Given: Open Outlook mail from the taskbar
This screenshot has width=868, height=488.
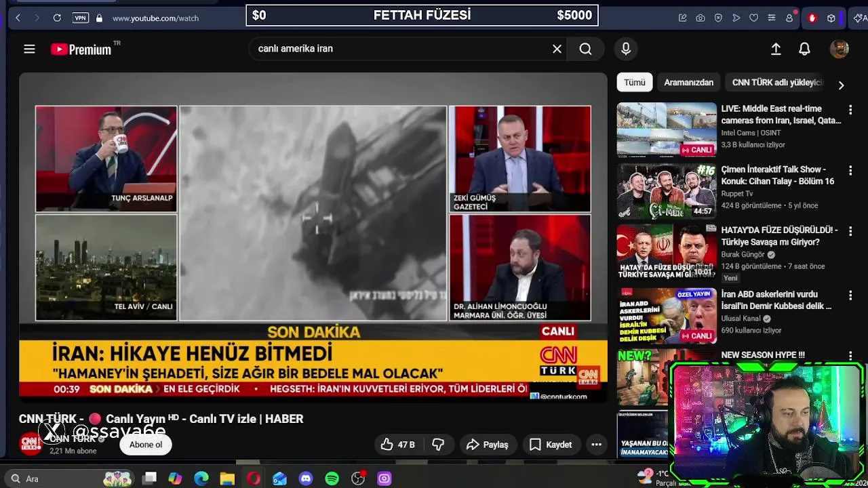Looking at the screenshot, I should tap(279, 479).
